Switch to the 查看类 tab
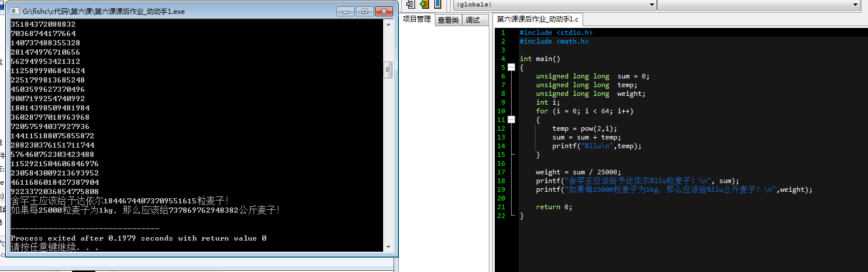The image size is (868, 272). [x=448, y=20]
